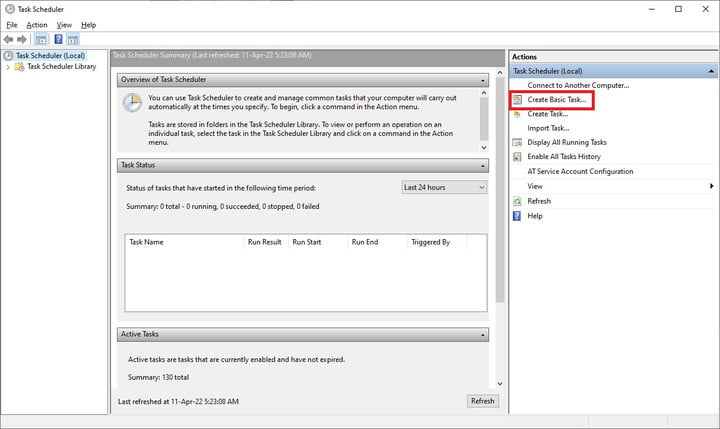Click the summary pane scrollbar down arrow

click(500, 384)
